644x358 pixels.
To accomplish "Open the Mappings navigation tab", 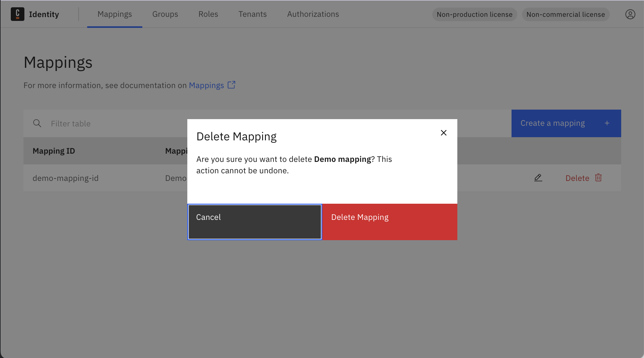I will (115, 14).
